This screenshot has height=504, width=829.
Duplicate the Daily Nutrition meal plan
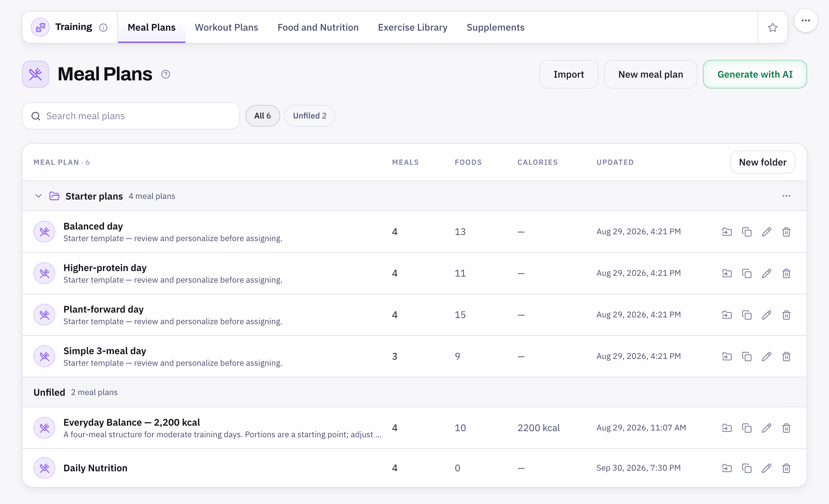coord(747,468)
